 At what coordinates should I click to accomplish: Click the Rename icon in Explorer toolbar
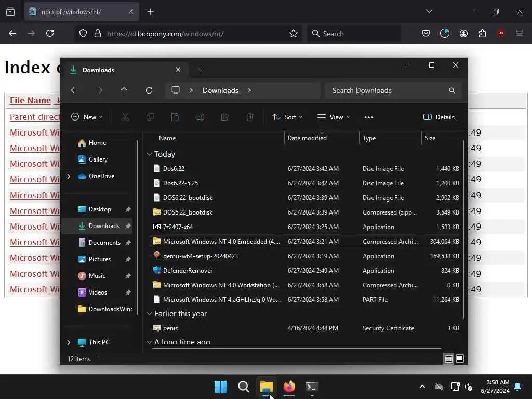coord(200,117)
